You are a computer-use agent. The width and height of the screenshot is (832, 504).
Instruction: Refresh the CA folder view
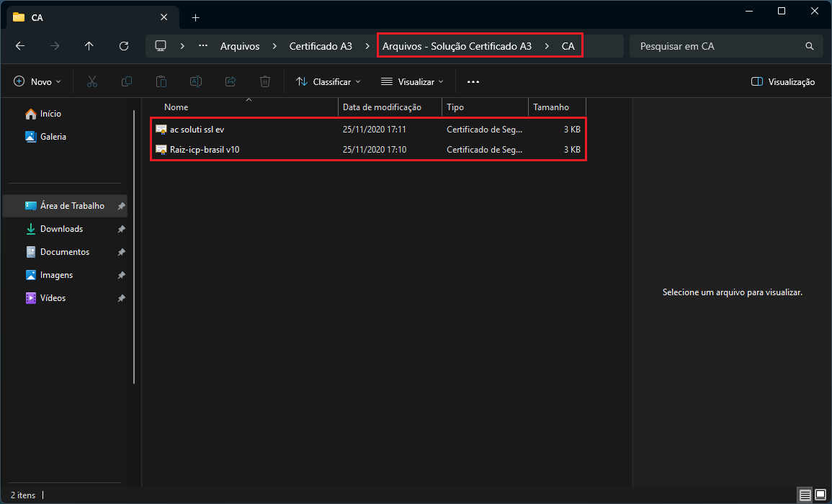pos(124,46)
